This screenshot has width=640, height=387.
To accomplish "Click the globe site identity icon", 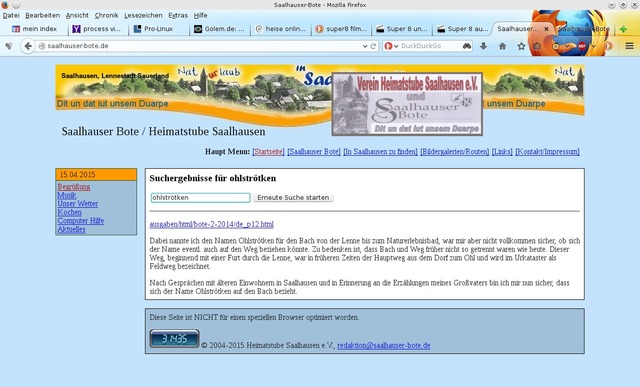I will tap(42, 46).
